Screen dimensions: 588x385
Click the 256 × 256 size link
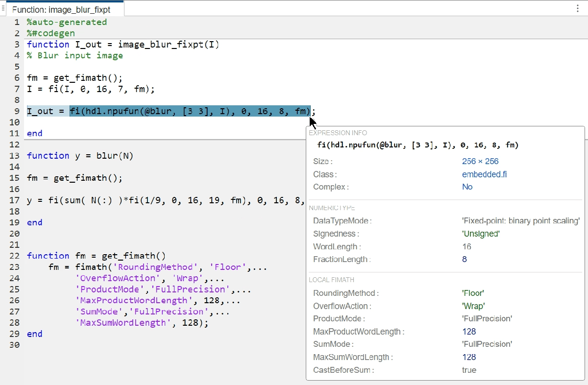pos(480,161)
